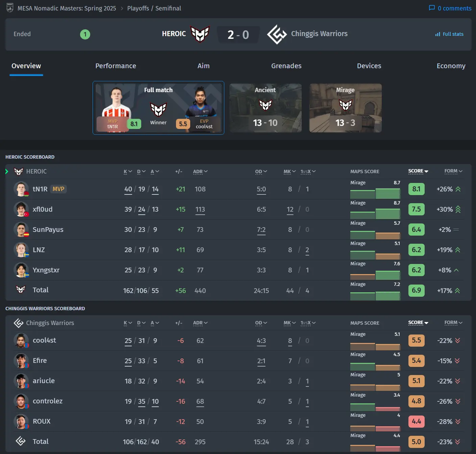
Task: Click the green arrow beside HEROIC scoreboard header
Action: point(7,171)
